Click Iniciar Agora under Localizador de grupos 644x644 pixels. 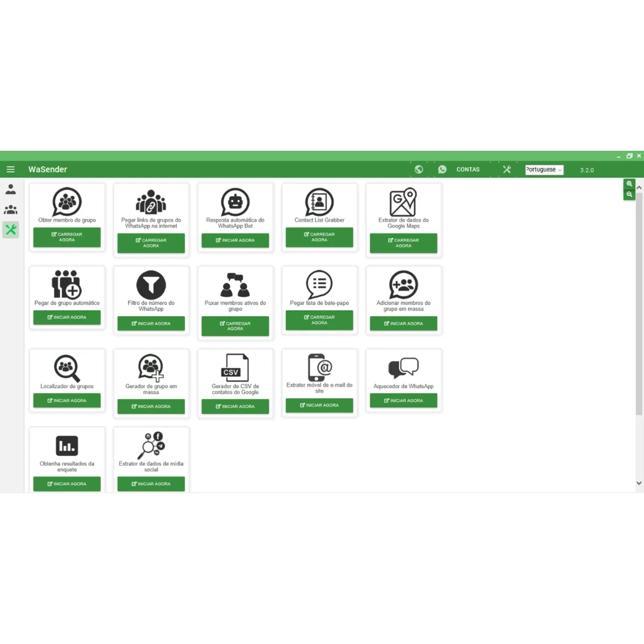click(67, 400)
